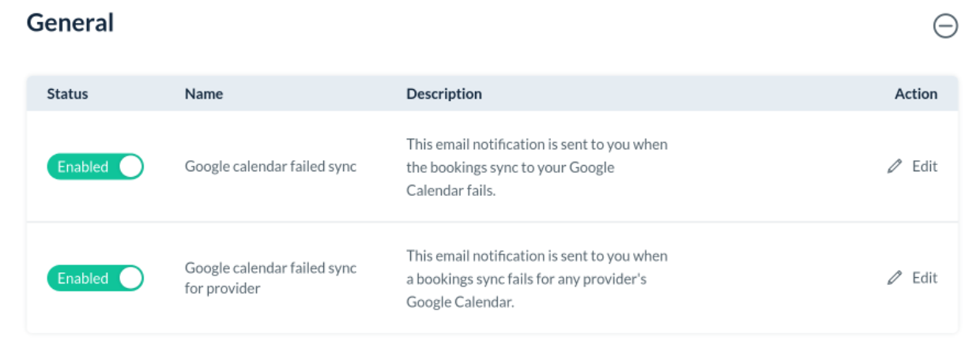
Task: Click pencil icon for failed sync for provider
Action: [895, 278]
